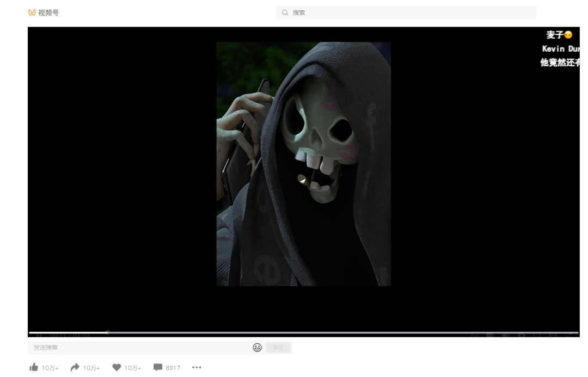Favorite the video with heart icon
The width and height of the screenshot is (588, 377).
click(x=117, y=368)
